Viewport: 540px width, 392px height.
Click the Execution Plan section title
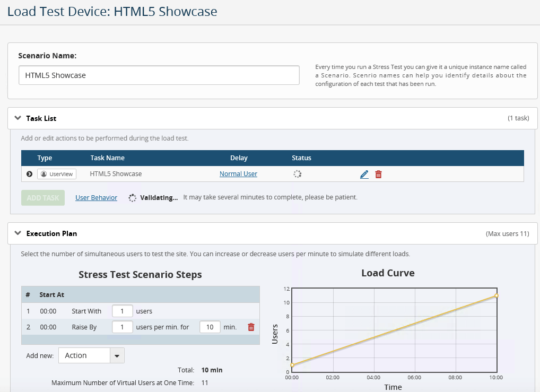pyautogui.click(x=51, y=233)
